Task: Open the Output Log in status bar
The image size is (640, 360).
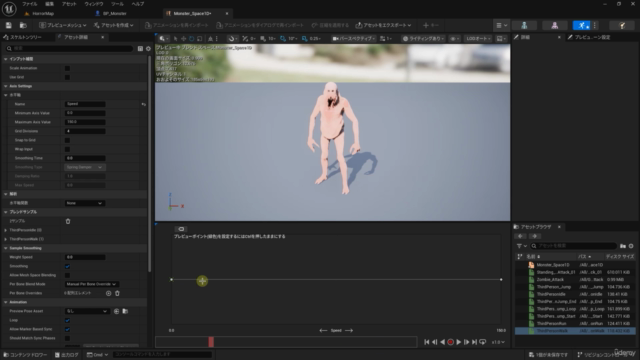Action: point(67,355)
